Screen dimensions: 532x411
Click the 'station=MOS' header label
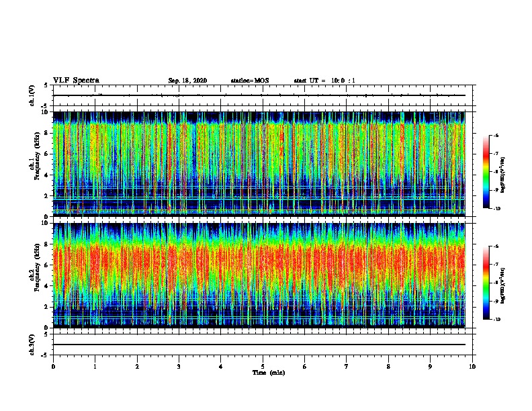(250, 81)
